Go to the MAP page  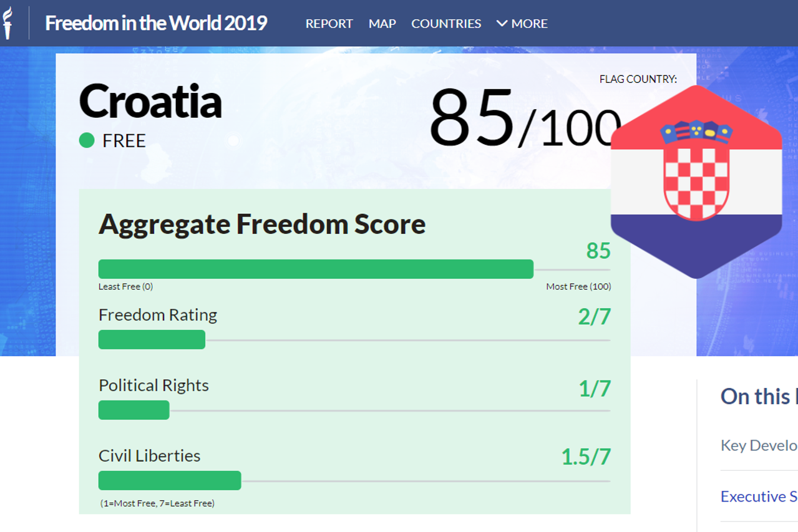(382, 24)
